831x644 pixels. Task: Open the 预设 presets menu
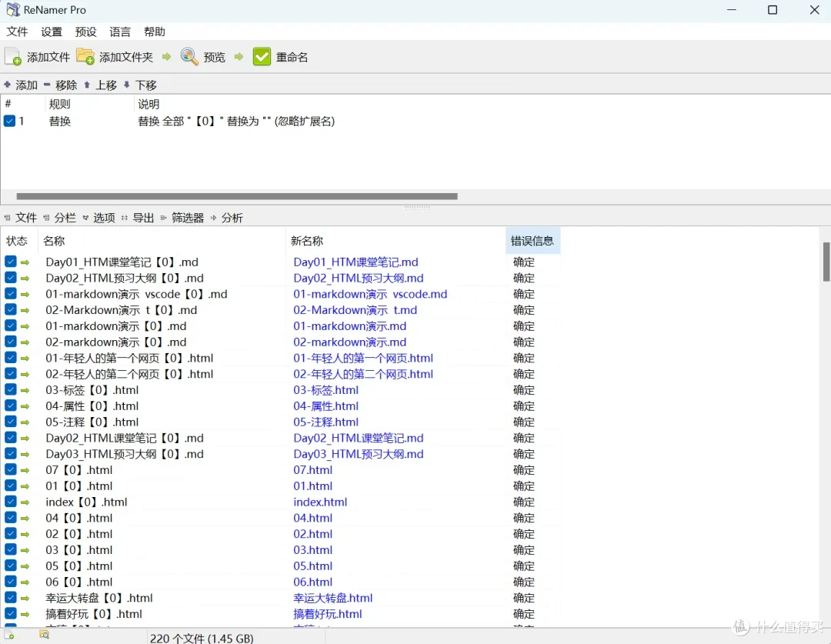coord(86,32)
